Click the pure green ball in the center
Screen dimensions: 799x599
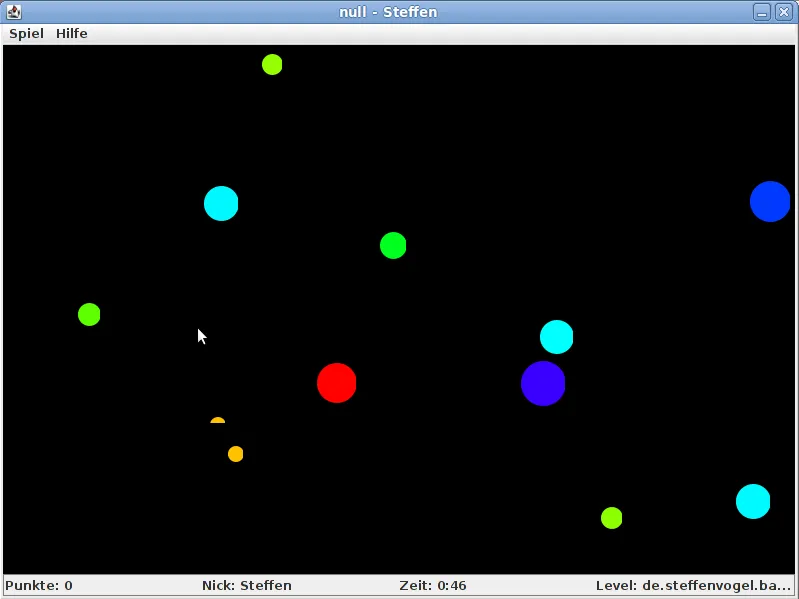click(x=393, y=246)
